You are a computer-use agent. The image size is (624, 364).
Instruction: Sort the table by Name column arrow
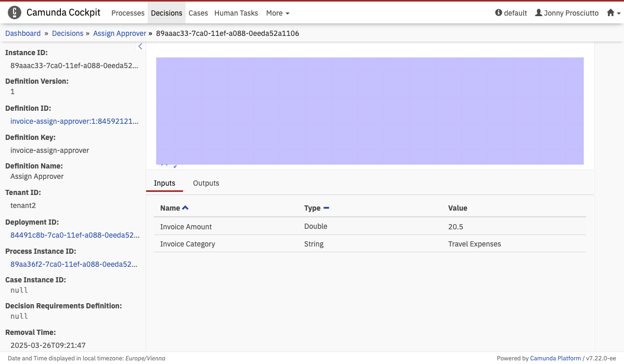(186, 208)
